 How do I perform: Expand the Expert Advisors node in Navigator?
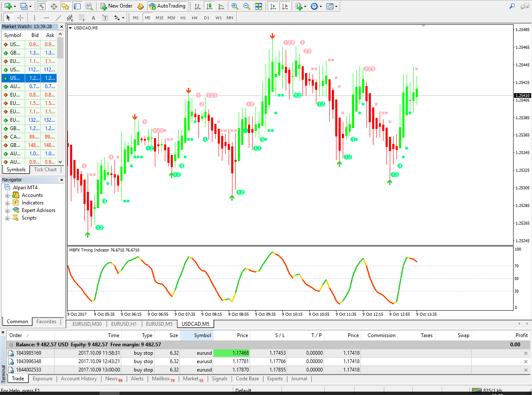pyautogui.click(x=7, y=210)
